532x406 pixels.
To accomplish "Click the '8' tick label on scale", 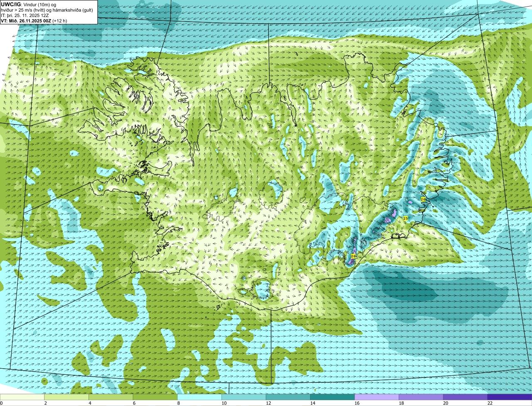I will click(178, 403).
